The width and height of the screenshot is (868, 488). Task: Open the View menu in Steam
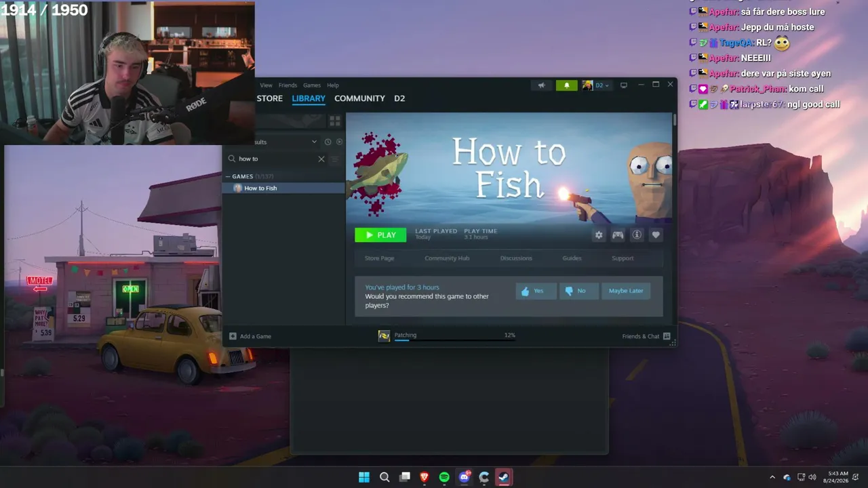point(266,85)
